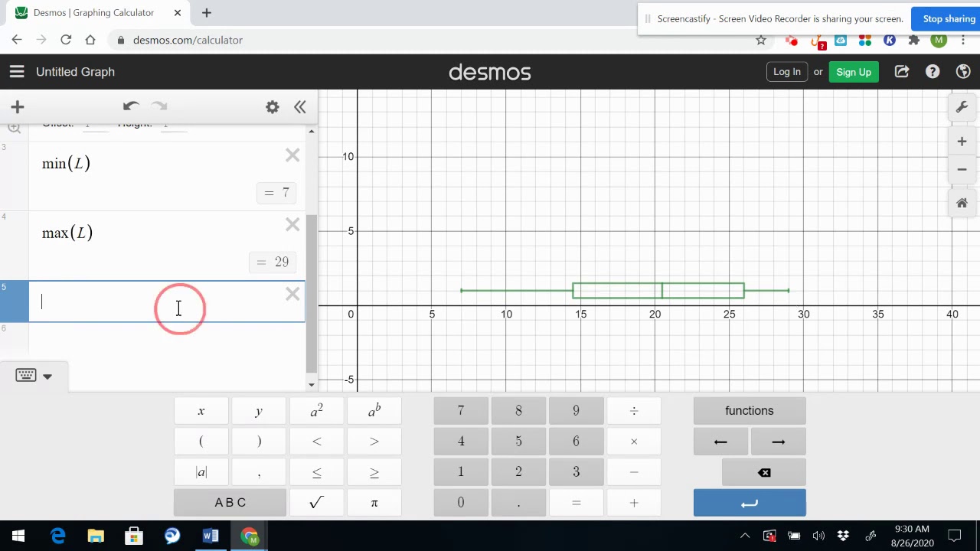Image resolution: width=980 pixels, height=551 pixels.
Task: Delete the min(L) expression
Action: coord(292,156)
